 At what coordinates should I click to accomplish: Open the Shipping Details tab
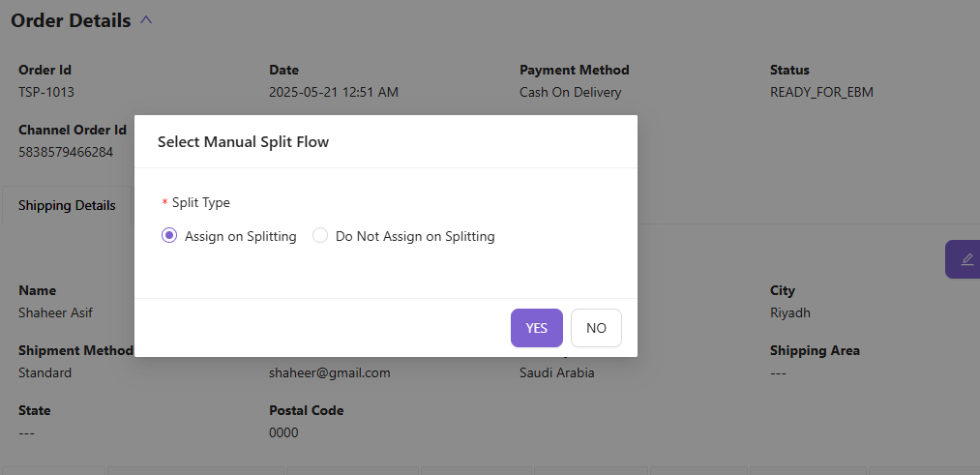67,205
